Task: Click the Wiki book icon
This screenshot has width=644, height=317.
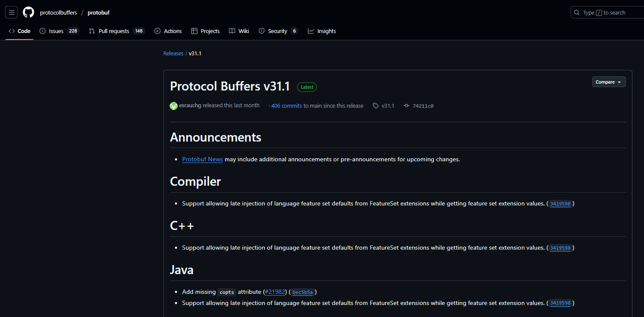Action: click(232, 31)
